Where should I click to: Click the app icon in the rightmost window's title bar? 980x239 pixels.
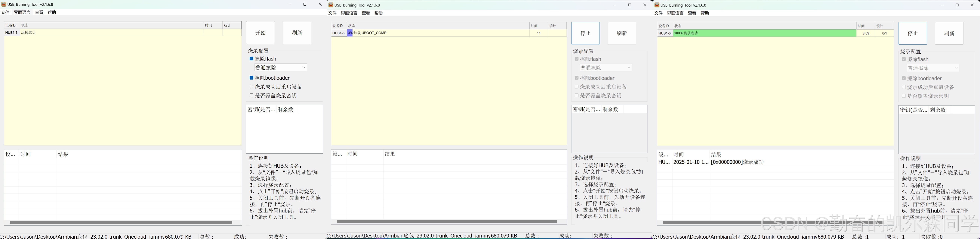coord(657,5)
